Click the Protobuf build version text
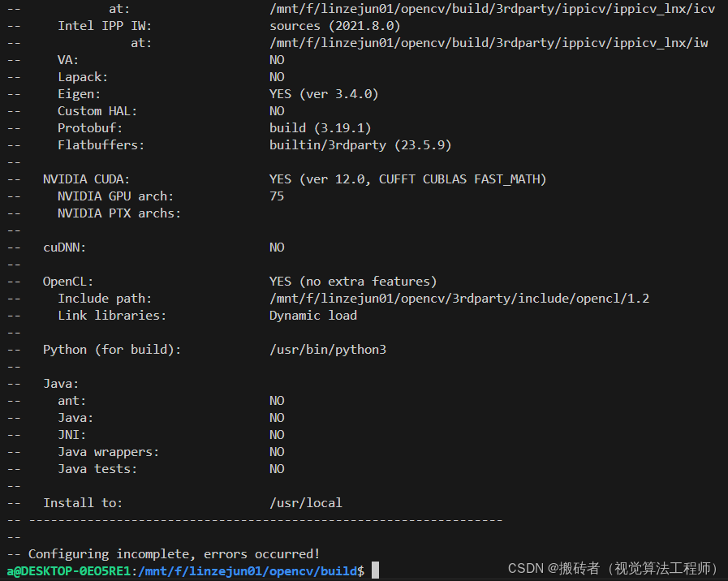The image size is (728, 581). click(320, 127)
